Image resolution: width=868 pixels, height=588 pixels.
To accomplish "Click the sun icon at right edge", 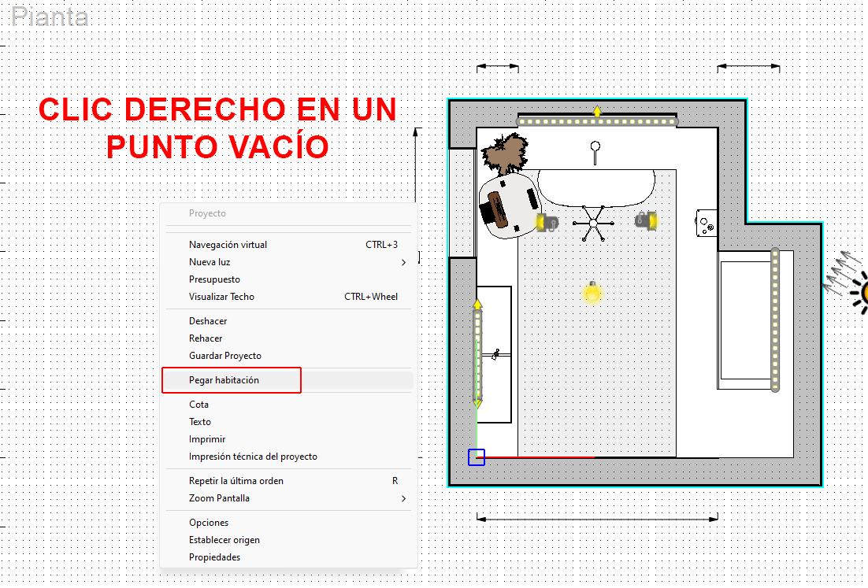I will tap(859, 292).
